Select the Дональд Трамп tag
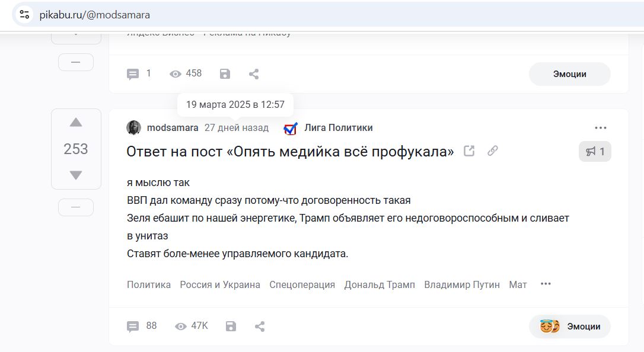Viewport: 644px width, 352px height. (380, 284)
